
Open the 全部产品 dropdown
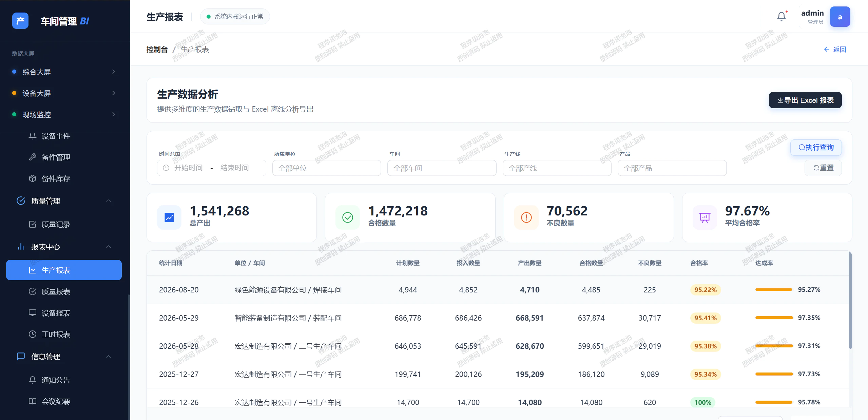click(x=672, y=168)
